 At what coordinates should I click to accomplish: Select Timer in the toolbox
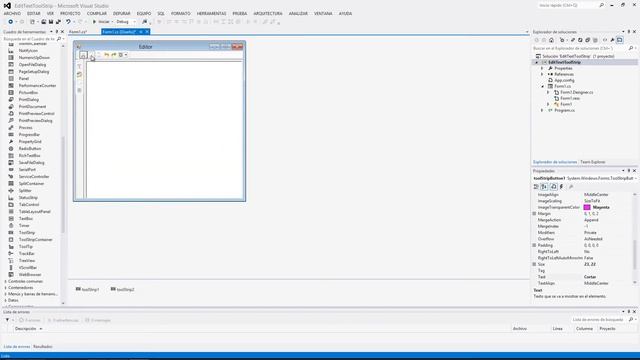pos(24,225)
